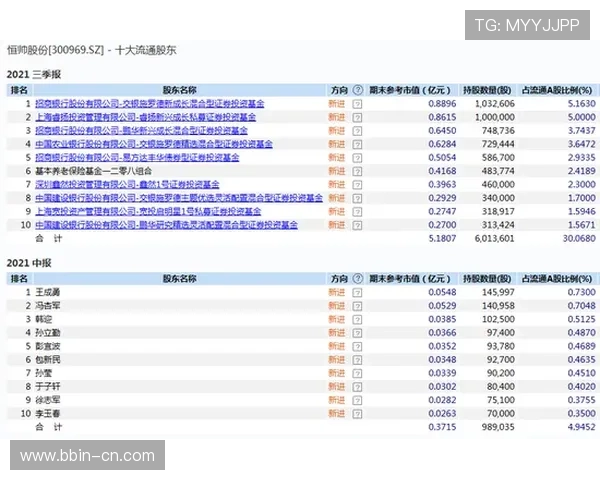600x480 pixels.
Task: Select shareholder name 基本养老保险基金一二零八组合
Action: [x=93, y=171]
